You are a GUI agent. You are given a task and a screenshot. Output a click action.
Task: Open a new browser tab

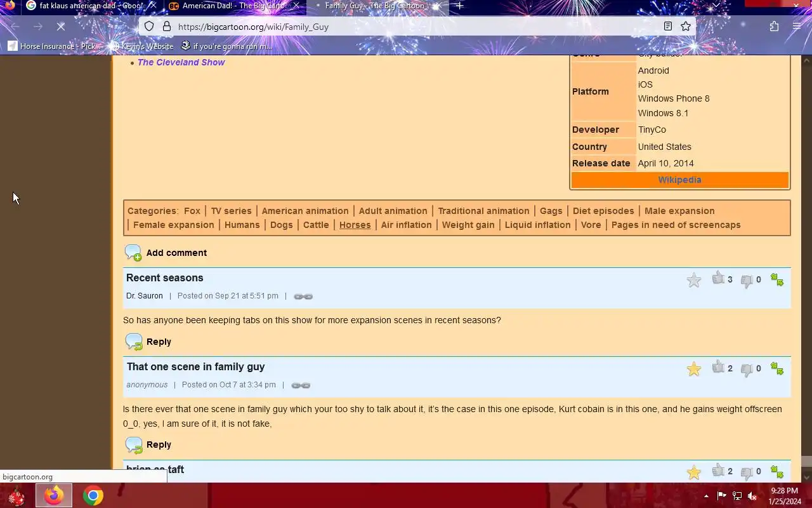click(459, 6)
